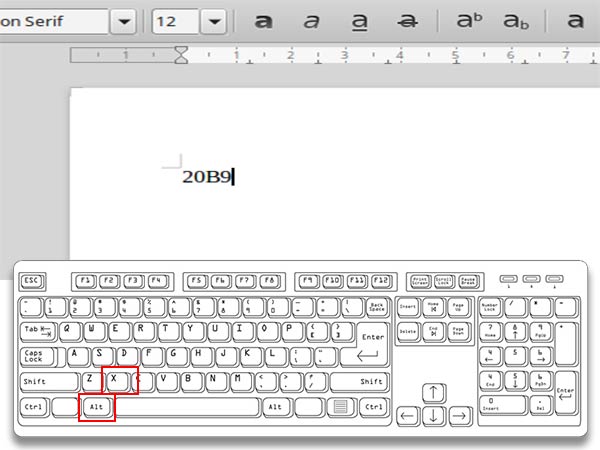The width and height of the screenshot is (600, 450).
Task: Click the ESC key on keyboard image
Action: [33, 280]
